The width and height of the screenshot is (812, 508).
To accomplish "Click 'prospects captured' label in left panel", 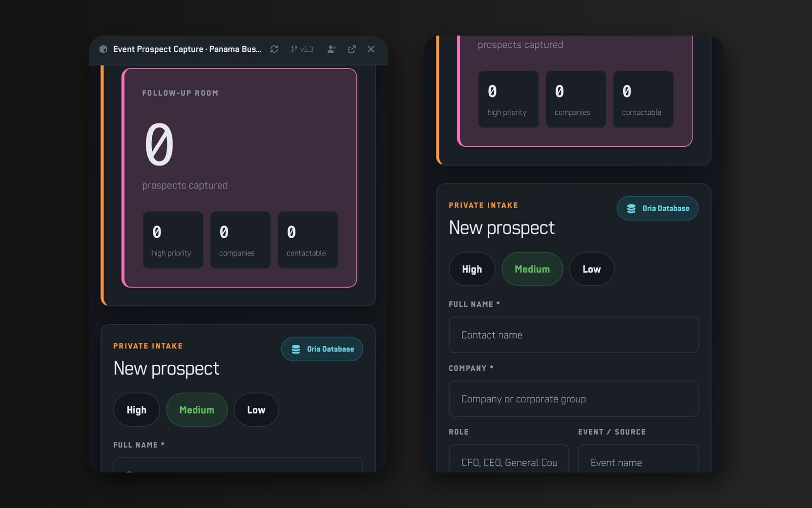I will pyautogui.click(x=185, y=185).
